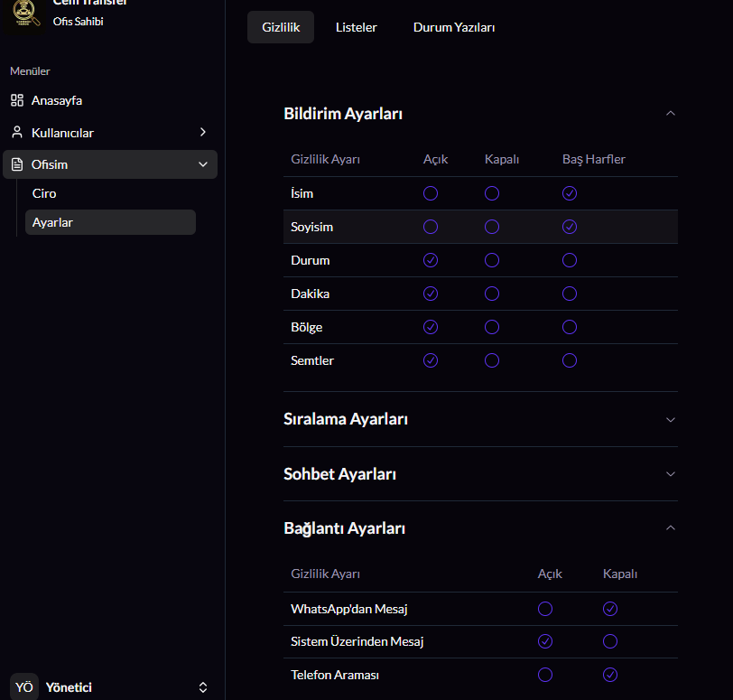
Task: Click the Anasayfa grid icon
Action: tap(16, 100)
